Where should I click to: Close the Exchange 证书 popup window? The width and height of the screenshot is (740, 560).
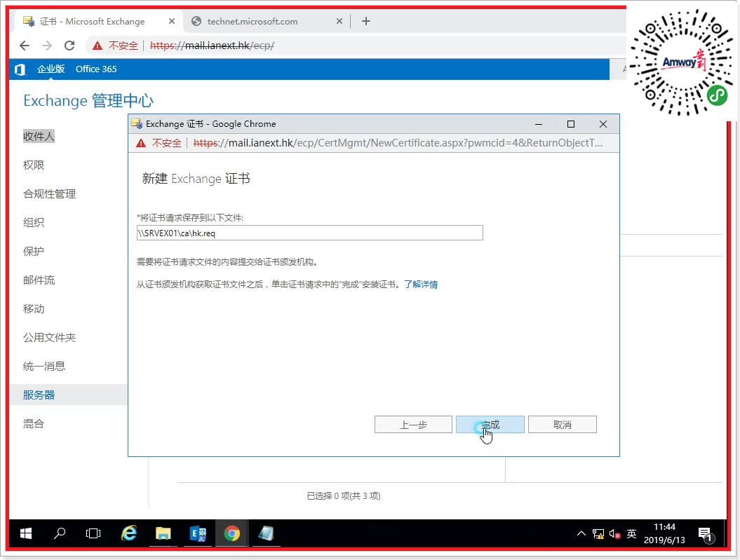(x=603, y=124)
